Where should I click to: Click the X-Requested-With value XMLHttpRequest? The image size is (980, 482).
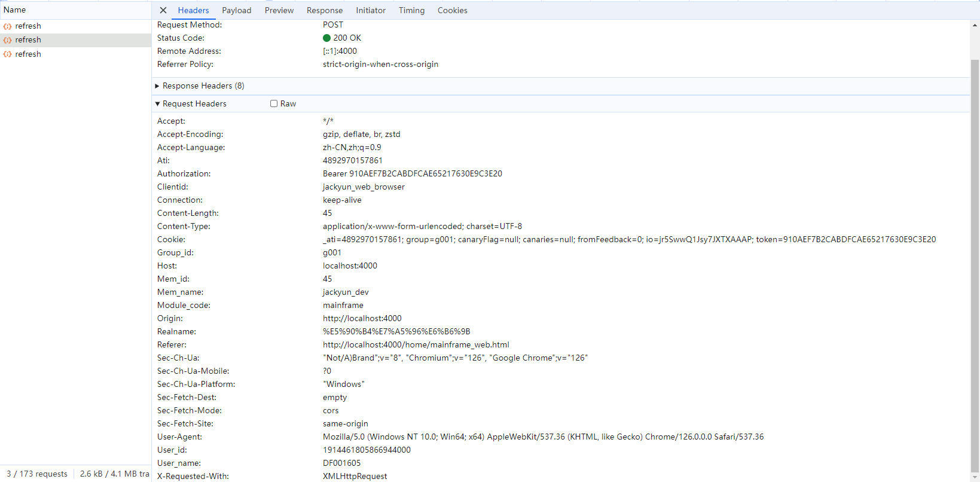pos(355,477)
